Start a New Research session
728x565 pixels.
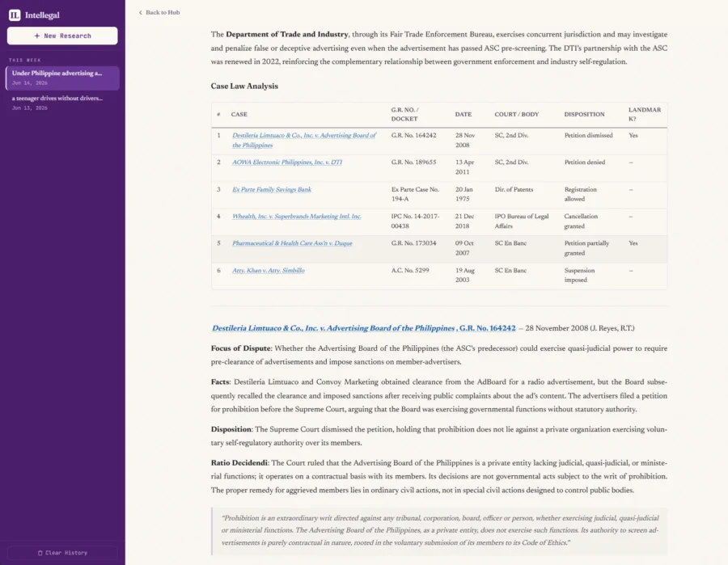point(62,36)
